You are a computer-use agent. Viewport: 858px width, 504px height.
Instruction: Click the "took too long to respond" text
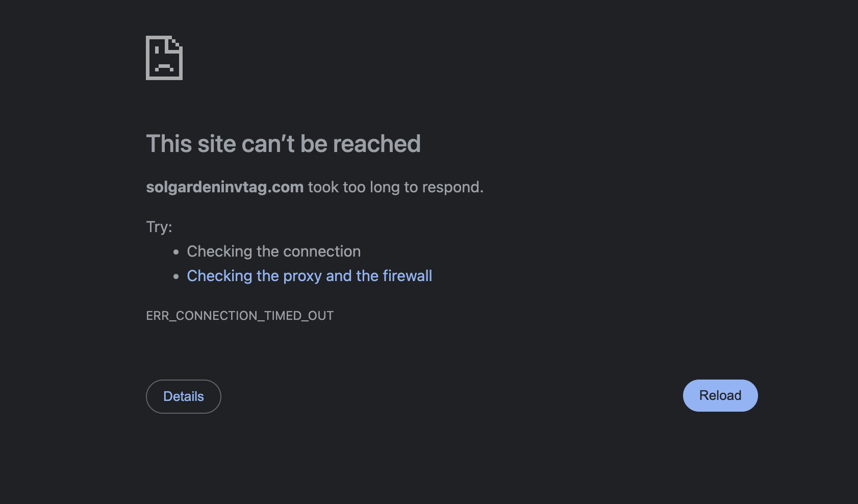(395, 187)
